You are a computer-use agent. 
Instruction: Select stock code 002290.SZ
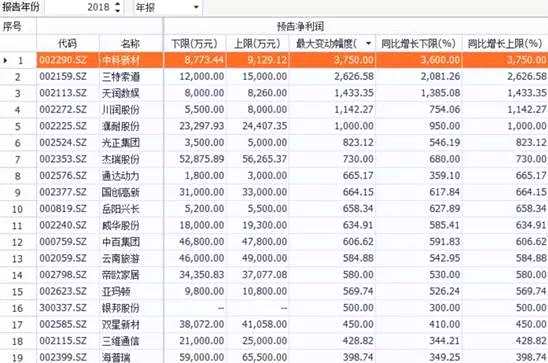tap(63, 60)
